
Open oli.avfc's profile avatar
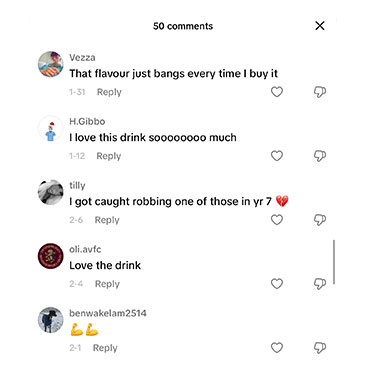50,256
